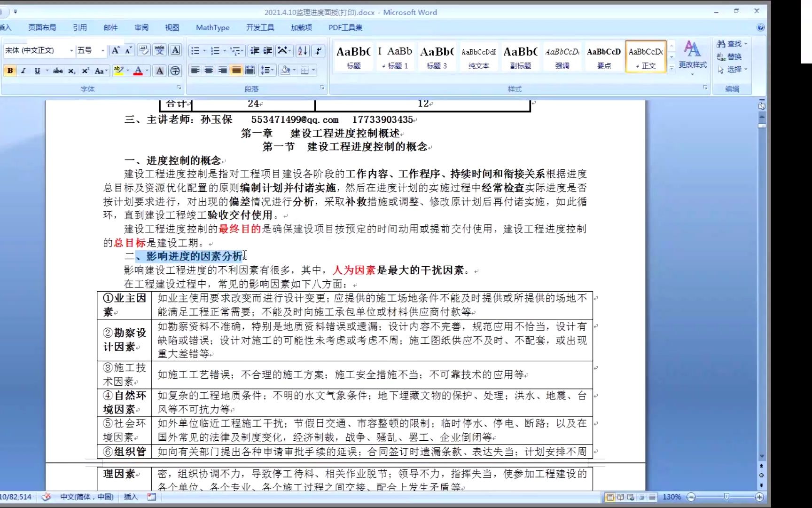This screenshot has height=508, width=812.
Task: Apply character shading icon
Action: [160, 71]
